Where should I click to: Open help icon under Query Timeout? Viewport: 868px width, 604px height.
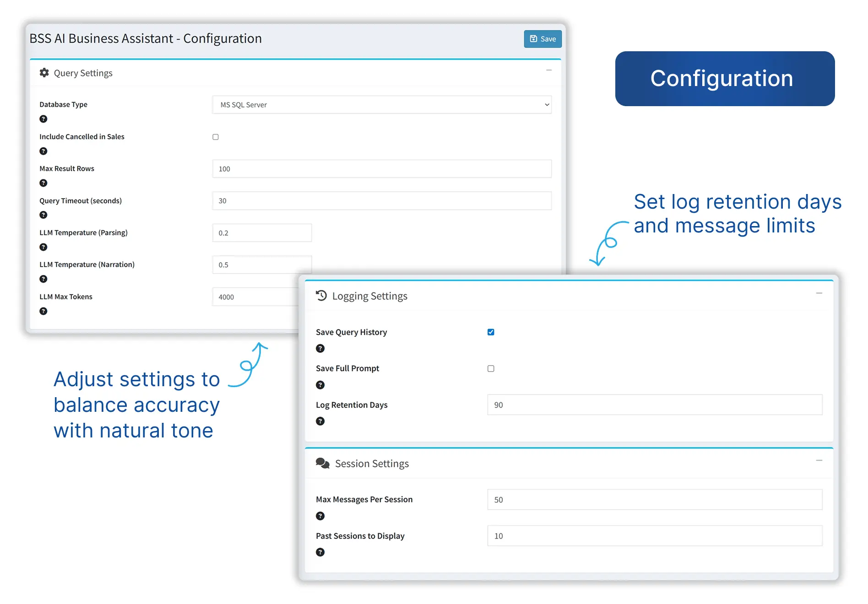click(x=43, y=215)
